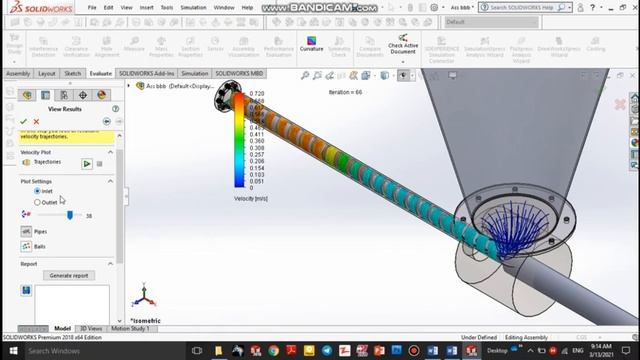The width and height of the screenshot is (640, 360).
Task: Click the Check Active Document icon
Action: pyautogui.click(x=403, y=38)
